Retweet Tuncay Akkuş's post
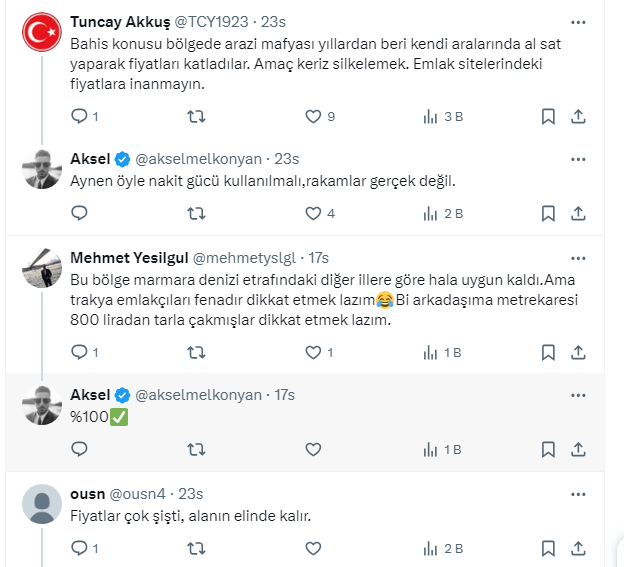 197,117
